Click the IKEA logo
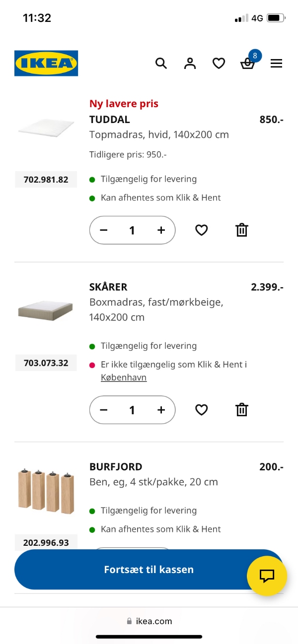This screenshot has height=644, width=298. coord(46,63)
